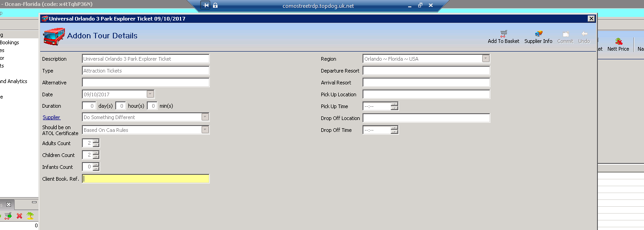644x230 pixels.
Task: Click the Duration day(s) box
Action: coord(89,106)
